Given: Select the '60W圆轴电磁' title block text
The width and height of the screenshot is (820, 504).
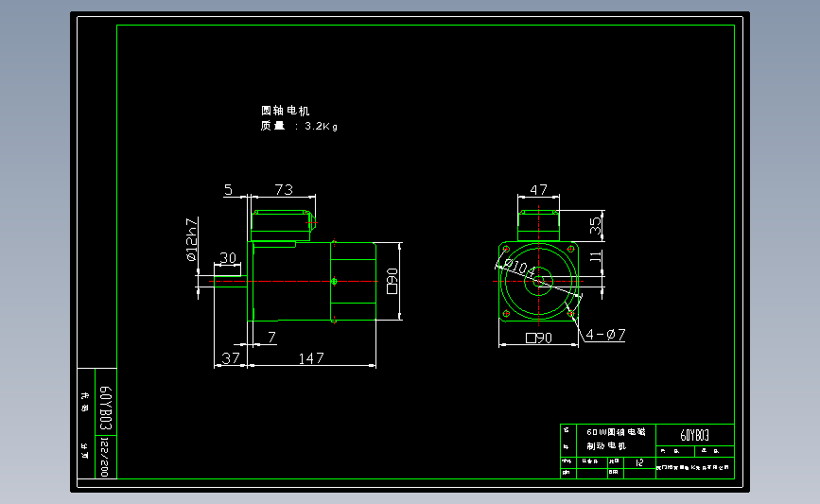Looking at the screenshot, I should [x=616, y=432].
